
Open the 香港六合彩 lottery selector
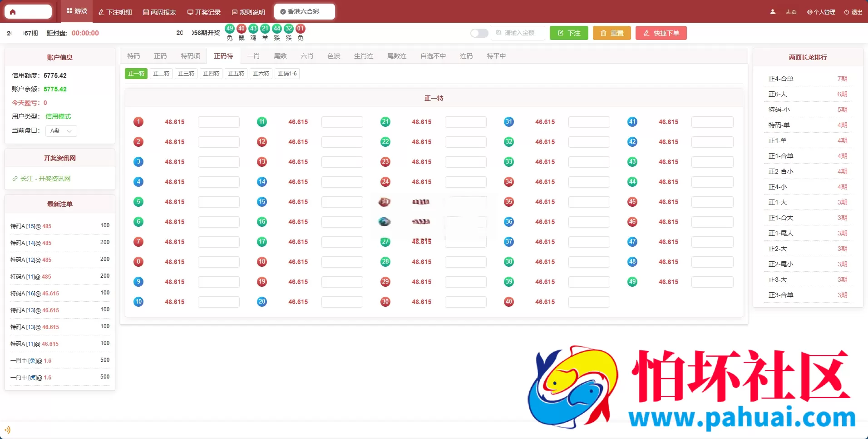click(x=305, y=12)
